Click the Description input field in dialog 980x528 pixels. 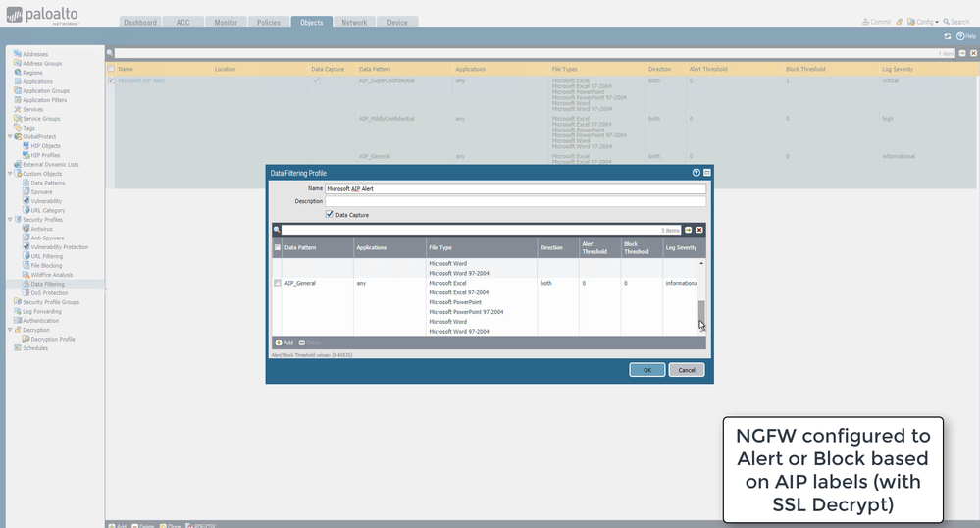516,201
